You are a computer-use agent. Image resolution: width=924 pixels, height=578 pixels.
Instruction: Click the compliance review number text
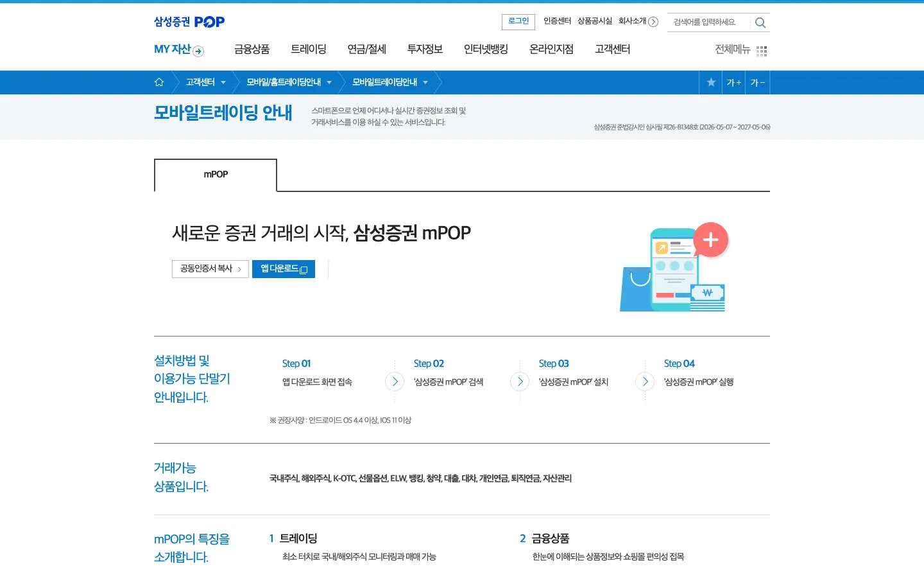pos(682,127)
